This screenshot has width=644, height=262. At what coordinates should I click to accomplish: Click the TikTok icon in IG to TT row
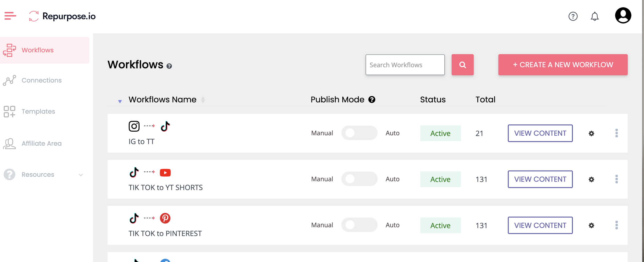165,126
